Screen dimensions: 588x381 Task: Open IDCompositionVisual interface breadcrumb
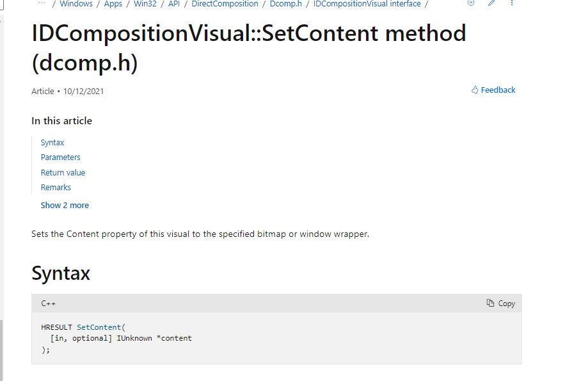click(x=367, y=4)
